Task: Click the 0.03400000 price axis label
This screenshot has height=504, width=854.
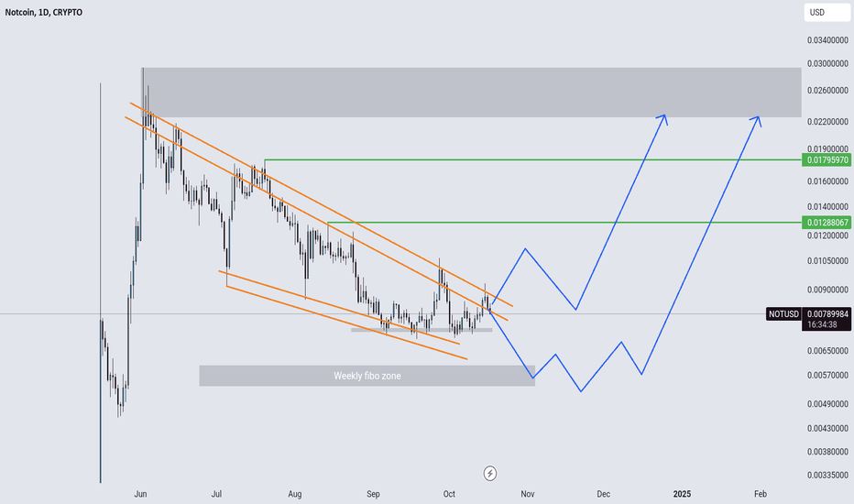Action: 827,40
